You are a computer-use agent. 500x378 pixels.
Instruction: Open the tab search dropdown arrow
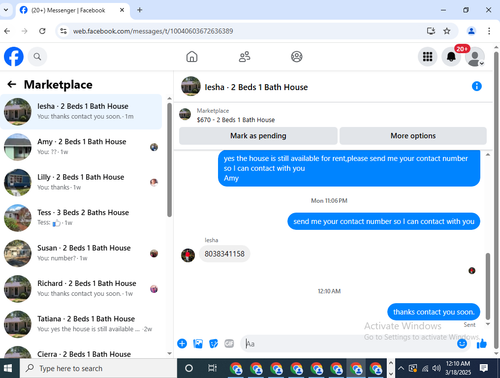(6, 10)
